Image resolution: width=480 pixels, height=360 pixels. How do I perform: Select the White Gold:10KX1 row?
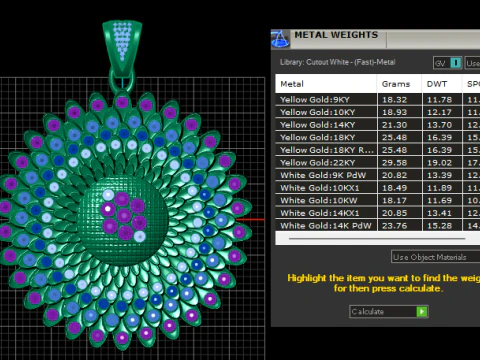378,188
